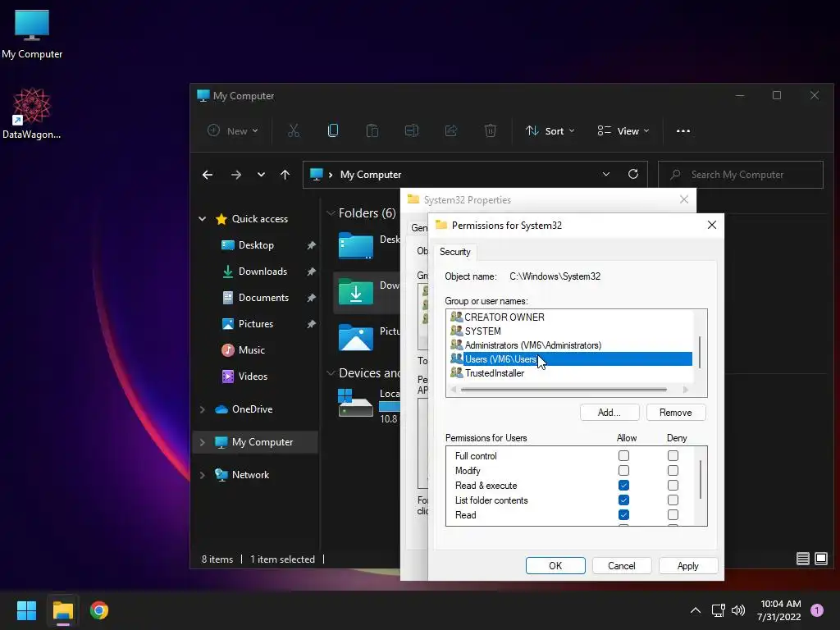The height and width of the screenshot is (630, 840).
Task: Check Allow for Full control
Action: click(623, 456)
